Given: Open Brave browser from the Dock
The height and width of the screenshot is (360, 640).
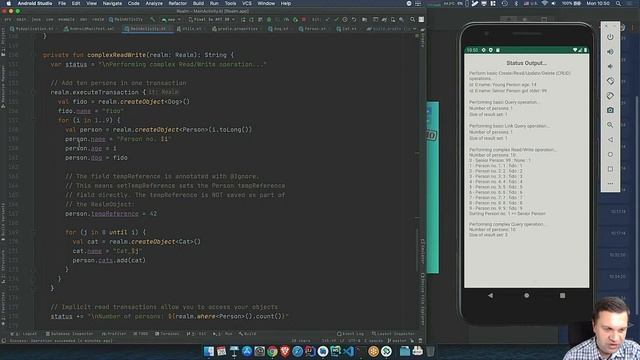Looking at the screenshot, I should click(285, 351).
